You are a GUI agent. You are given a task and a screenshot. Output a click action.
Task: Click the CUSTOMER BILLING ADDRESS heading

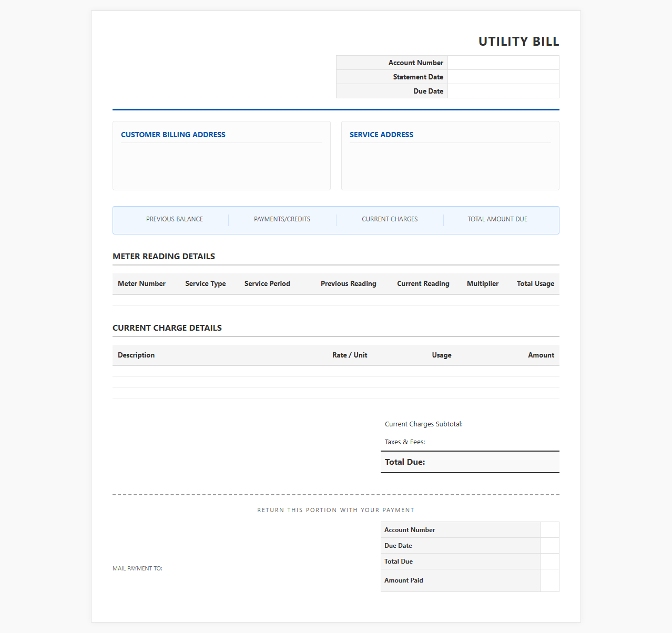[173, 135]
